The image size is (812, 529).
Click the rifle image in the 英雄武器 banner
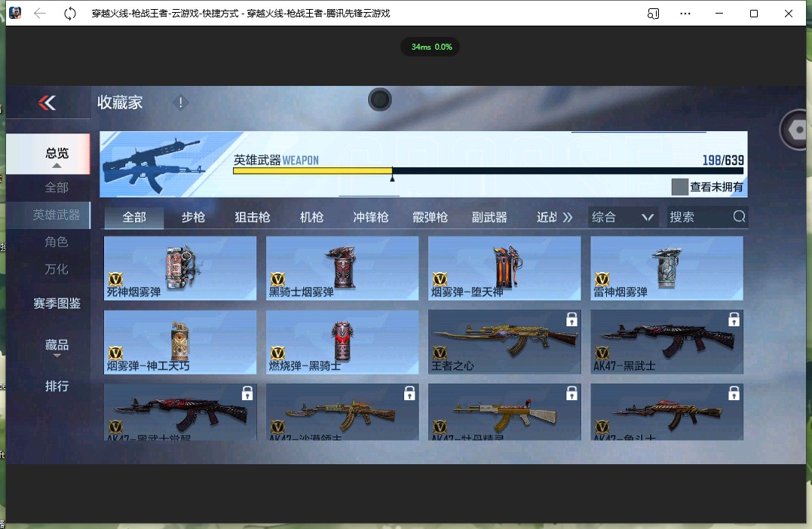(x=153, y=165)
